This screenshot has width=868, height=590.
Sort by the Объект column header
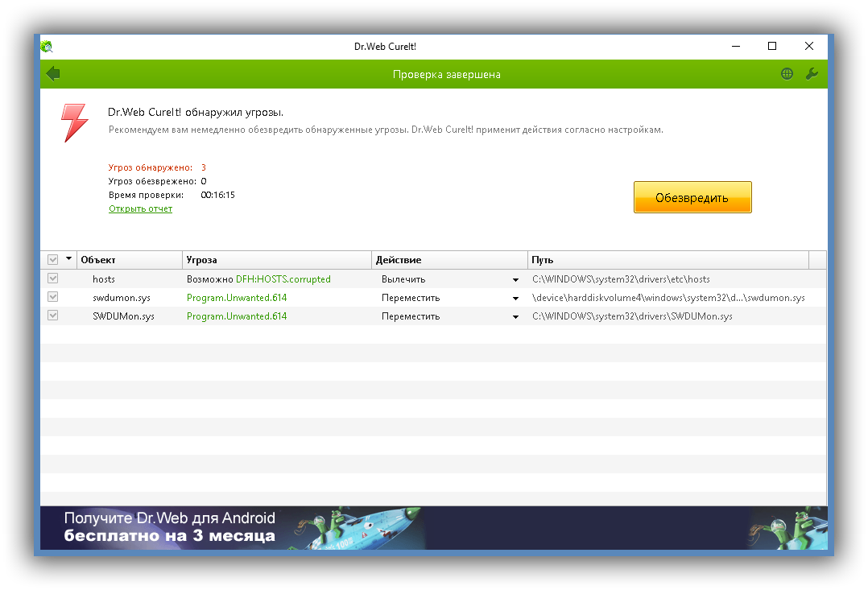[130, 259]
